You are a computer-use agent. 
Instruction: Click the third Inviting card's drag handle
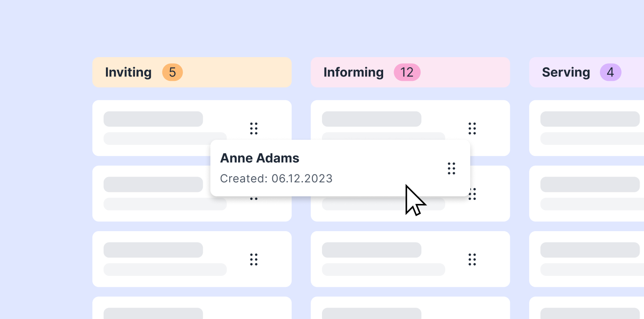coord(253,259)
